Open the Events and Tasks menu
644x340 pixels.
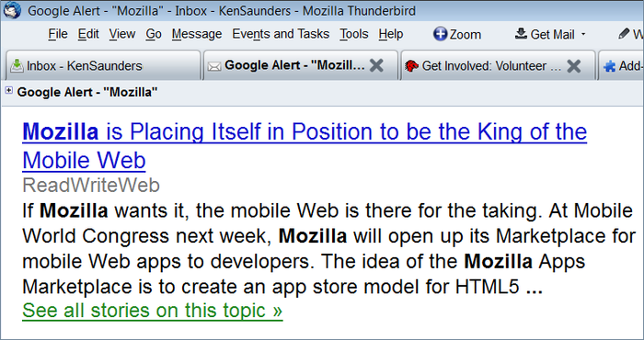point(281,34)
